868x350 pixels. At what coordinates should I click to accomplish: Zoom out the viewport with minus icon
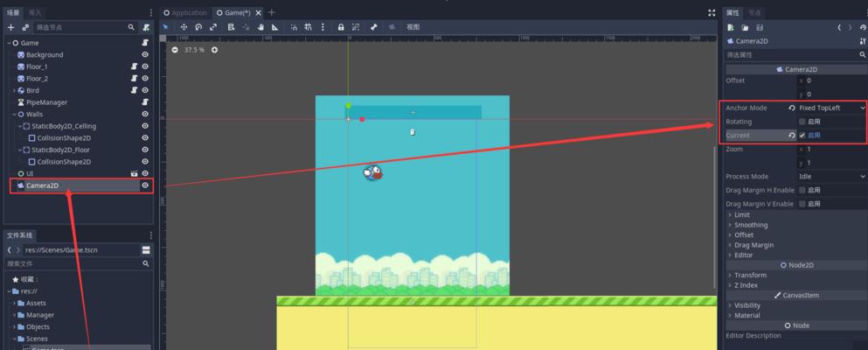click(175, 50)
